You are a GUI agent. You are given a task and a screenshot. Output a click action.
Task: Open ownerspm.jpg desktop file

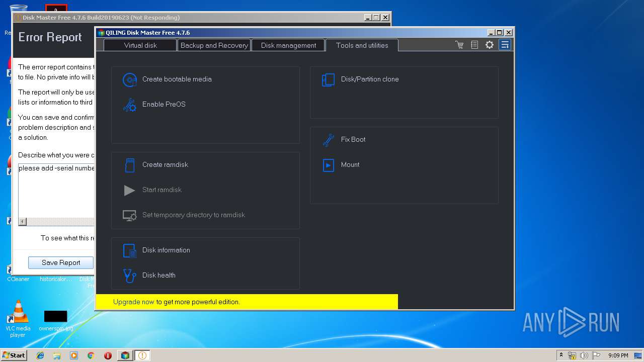(55, 321)
